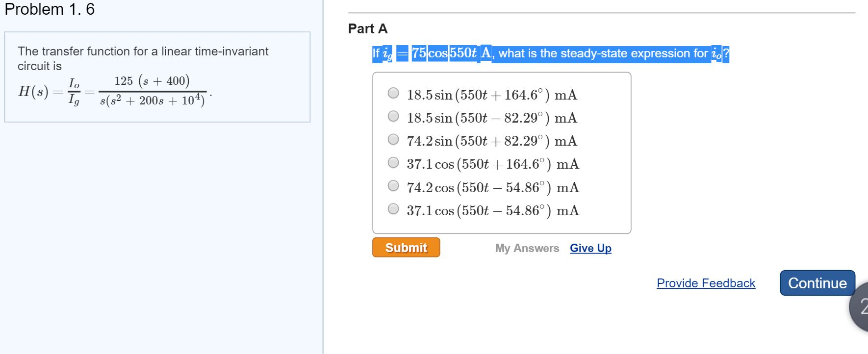
Task: Choose the 37.1 cos(550t + 164.6°) mA answer
Action: click(x=393, y=162)
